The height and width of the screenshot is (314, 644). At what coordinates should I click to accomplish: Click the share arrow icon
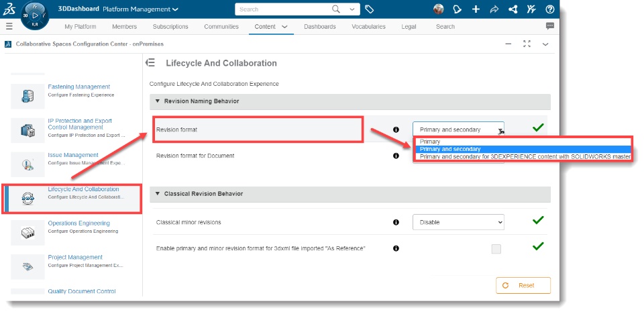(x=494, y=9)
